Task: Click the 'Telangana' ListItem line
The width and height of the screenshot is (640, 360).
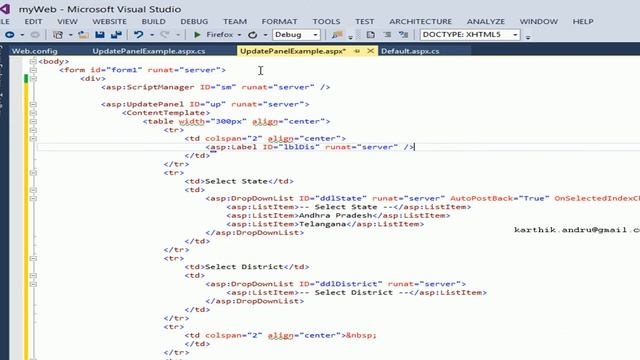Action: click(325, 224)
